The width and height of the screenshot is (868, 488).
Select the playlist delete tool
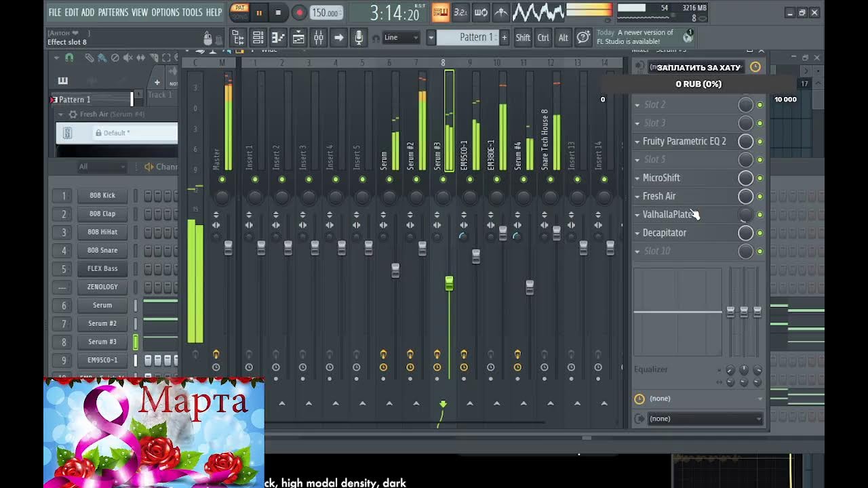pos(115,58)
